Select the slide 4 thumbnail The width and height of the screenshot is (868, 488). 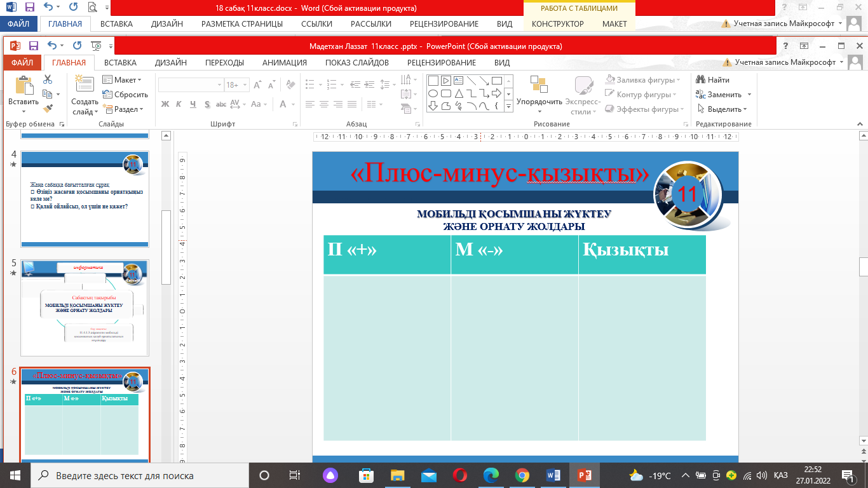[x=85, y=199]
